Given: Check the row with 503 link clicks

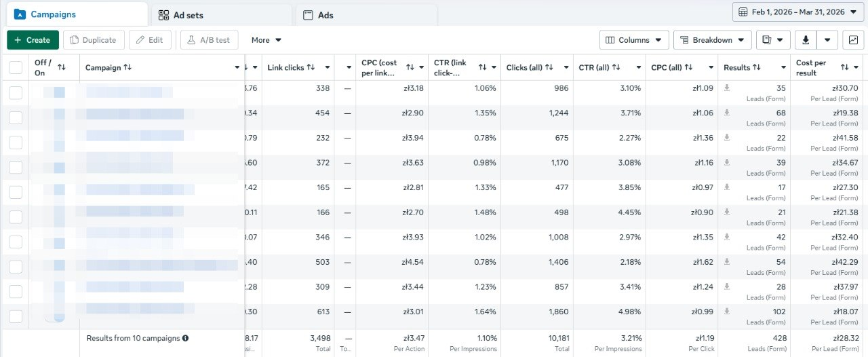Looking at the screenshot, I should 16,267.
